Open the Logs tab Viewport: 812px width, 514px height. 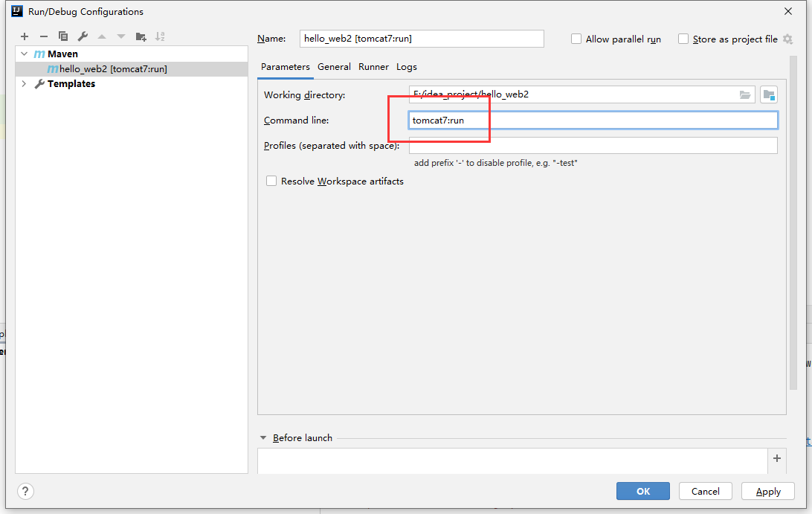coord(407,67)
